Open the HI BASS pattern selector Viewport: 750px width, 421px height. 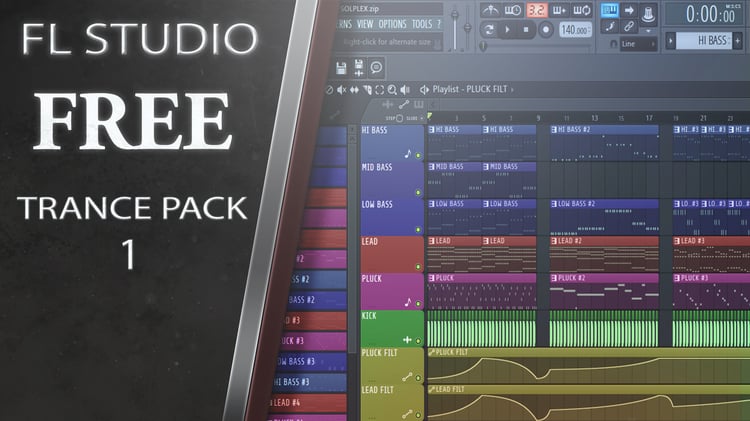704,41
